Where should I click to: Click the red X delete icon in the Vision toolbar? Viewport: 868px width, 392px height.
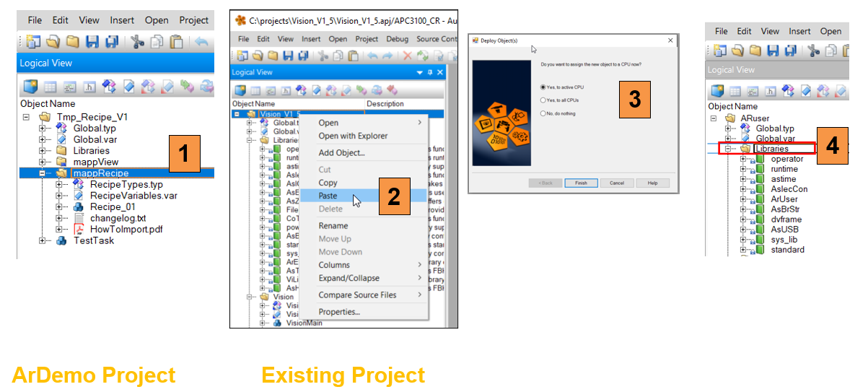pyautogui.click(x=408, y=56)
